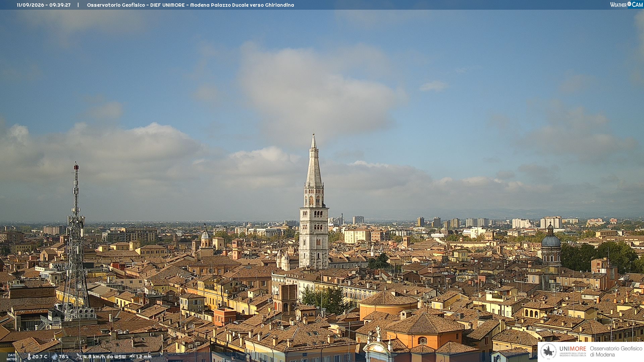
Task: Click the WeatherCAM logo in the corner
Action: 626,5
